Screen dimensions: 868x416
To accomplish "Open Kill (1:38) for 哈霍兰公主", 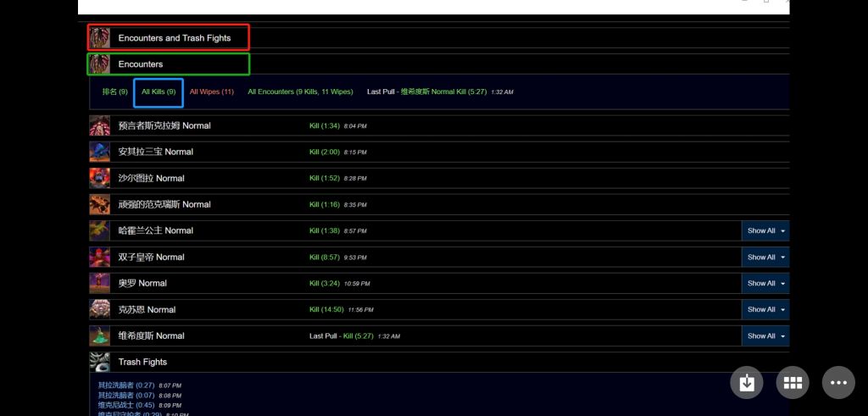I will coord(325,230).
